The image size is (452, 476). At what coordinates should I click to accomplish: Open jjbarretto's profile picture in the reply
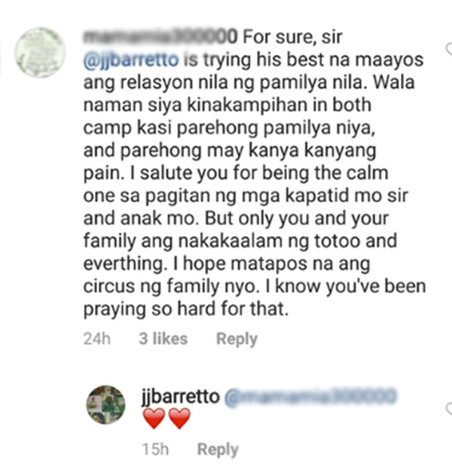(x=105, y=404)
